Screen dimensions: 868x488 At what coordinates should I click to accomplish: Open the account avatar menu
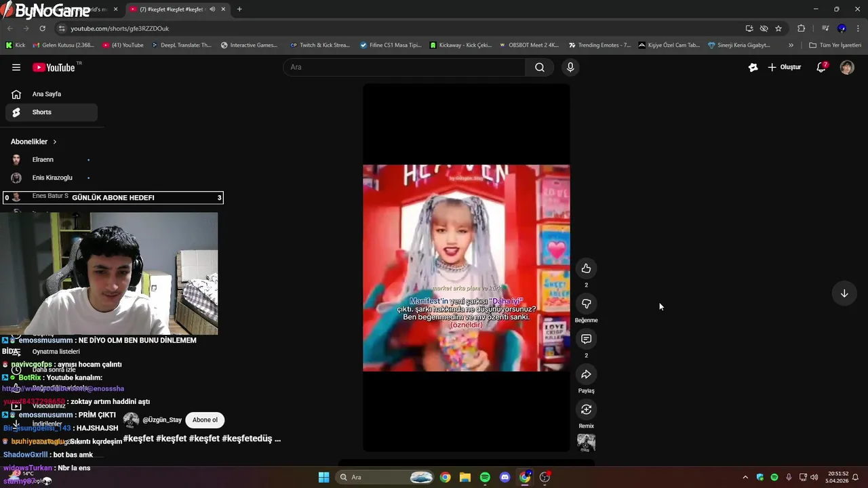(847, 67)
